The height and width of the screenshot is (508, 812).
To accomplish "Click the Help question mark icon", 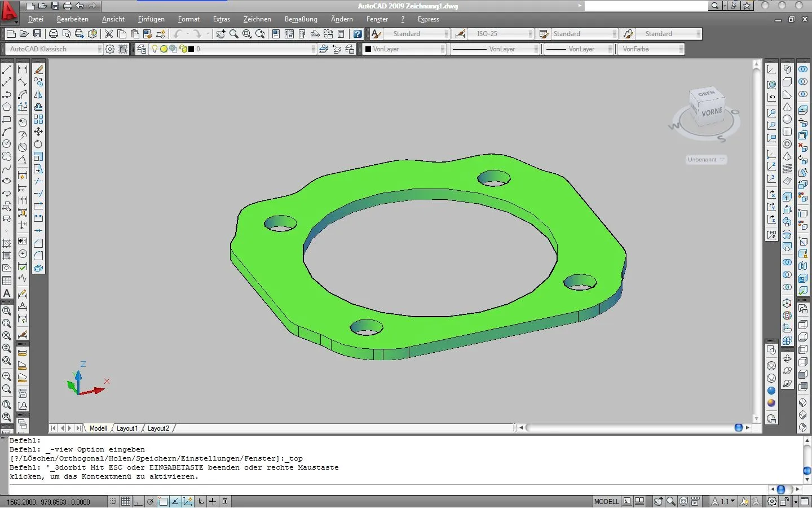I will pos(358,34).
